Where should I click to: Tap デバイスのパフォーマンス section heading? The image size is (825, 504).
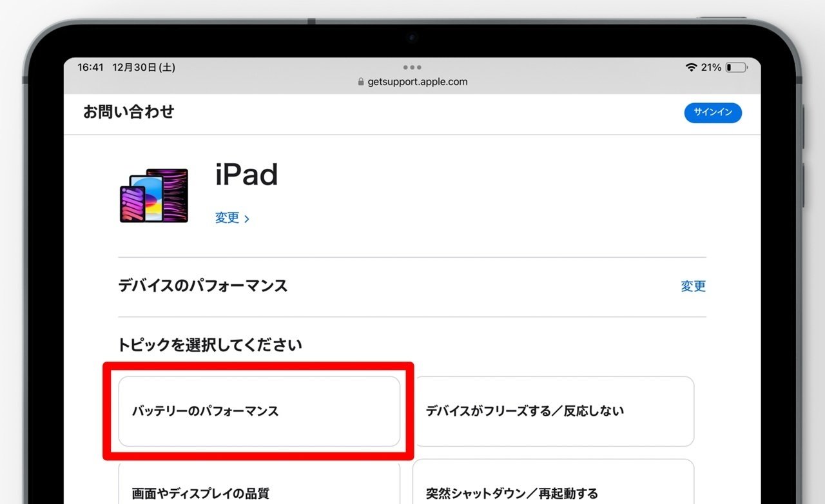(202, 286)
